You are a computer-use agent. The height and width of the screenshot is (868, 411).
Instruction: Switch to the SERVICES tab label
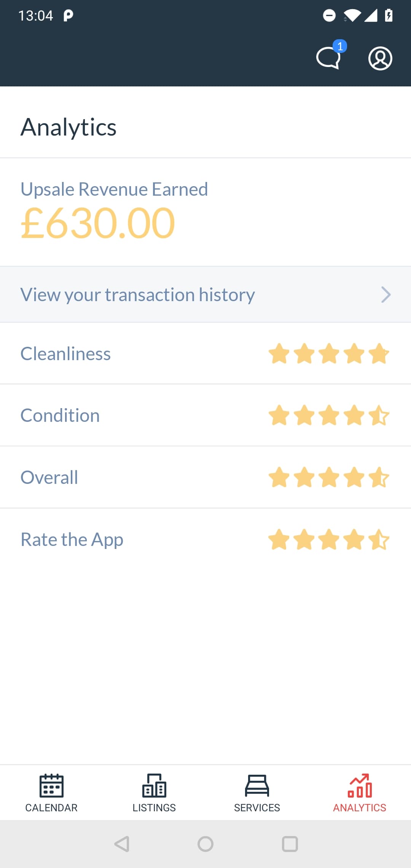click(257, 807)
